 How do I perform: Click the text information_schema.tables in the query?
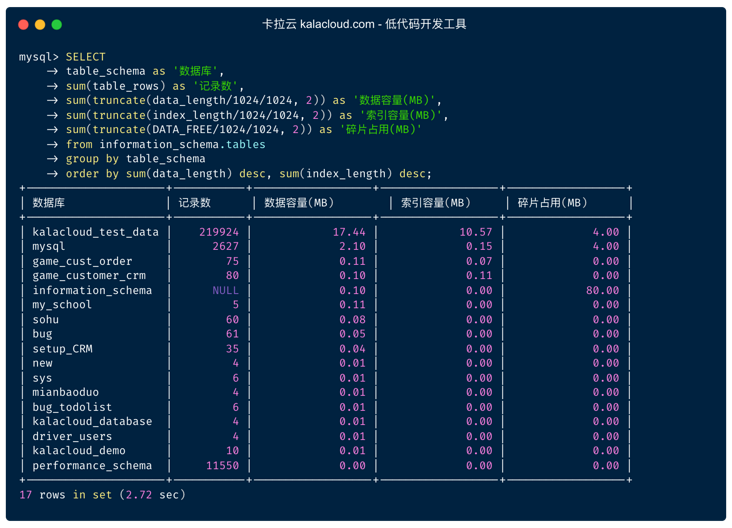pyautogui.click(x=183, y=144)
